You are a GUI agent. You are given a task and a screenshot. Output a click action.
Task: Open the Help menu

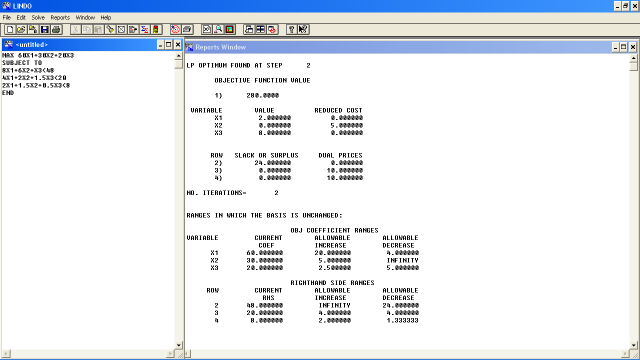[106, 18]
